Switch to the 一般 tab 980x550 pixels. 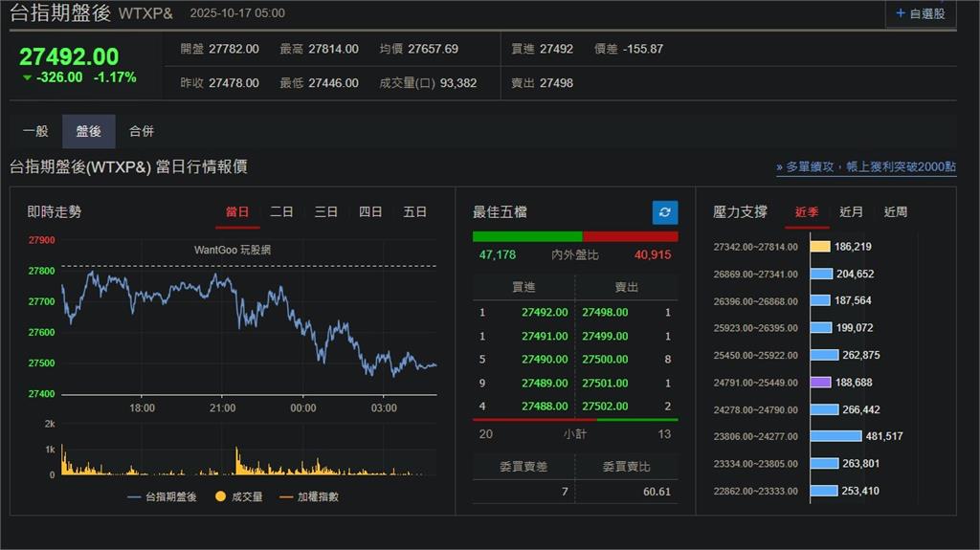tap(35, 131)
